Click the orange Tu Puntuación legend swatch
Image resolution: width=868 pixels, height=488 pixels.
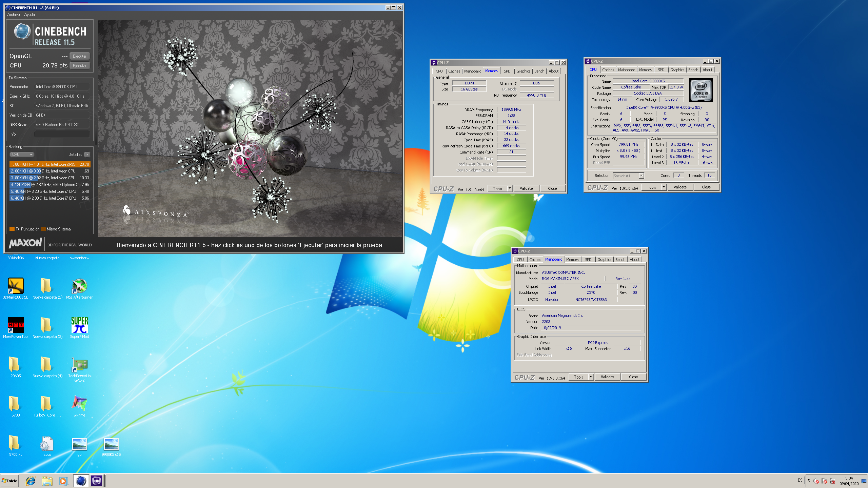[x=12, y=229]
